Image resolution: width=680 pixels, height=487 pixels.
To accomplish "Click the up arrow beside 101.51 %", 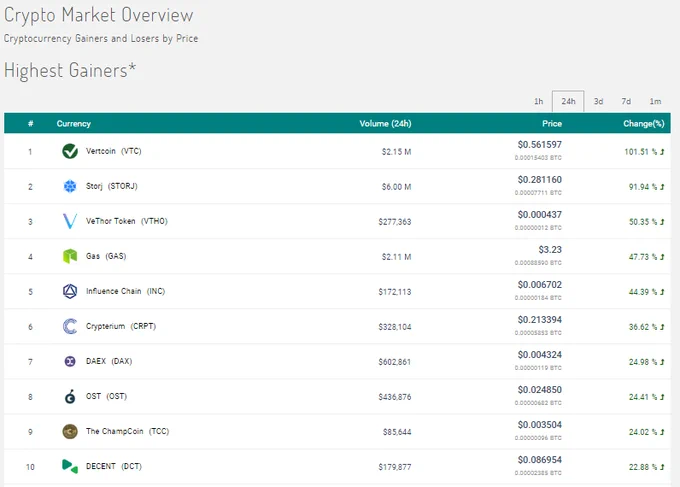I will coord(662,152).
